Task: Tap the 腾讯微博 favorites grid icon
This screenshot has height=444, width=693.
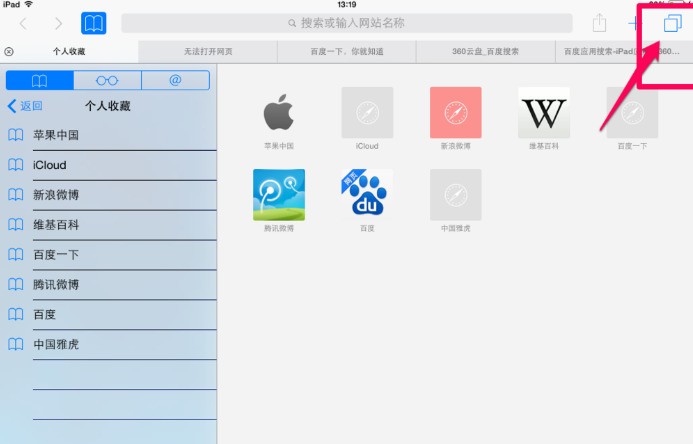Action: (279, 194)
